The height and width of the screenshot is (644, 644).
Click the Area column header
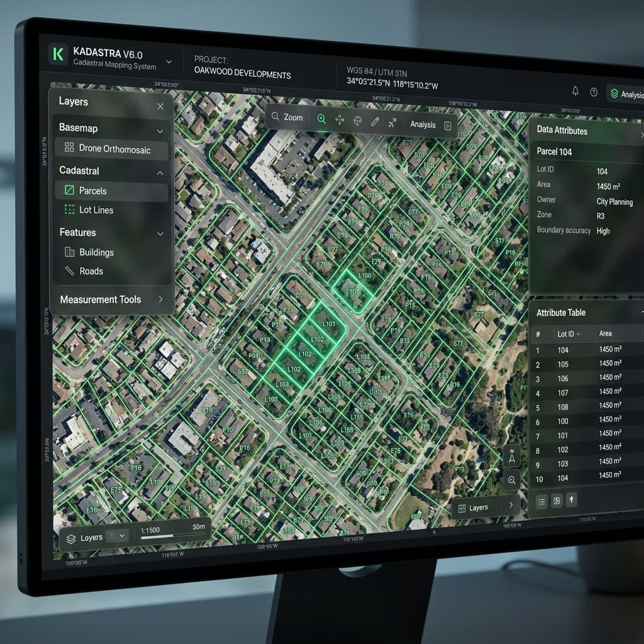pyautogui.click(x=606, y=333)
